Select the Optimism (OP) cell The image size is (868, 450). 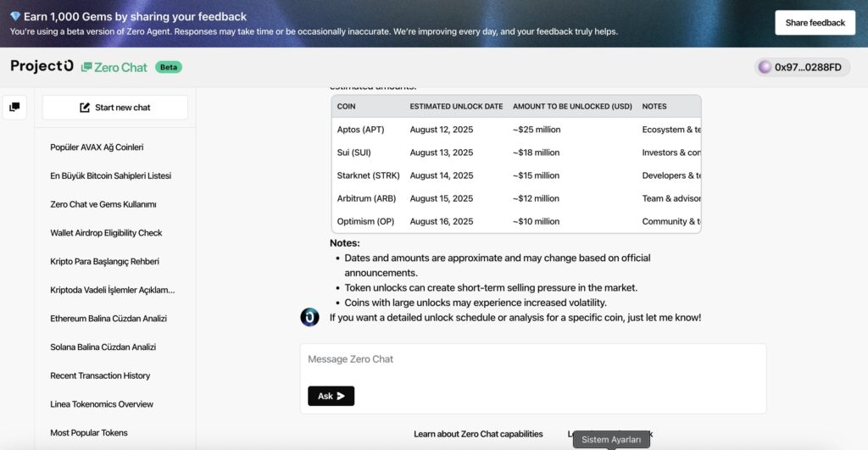[365, 221]
